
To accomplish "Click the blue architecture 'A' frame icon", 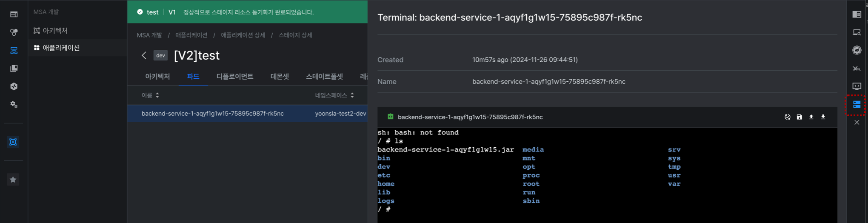I will click(13, 142).
